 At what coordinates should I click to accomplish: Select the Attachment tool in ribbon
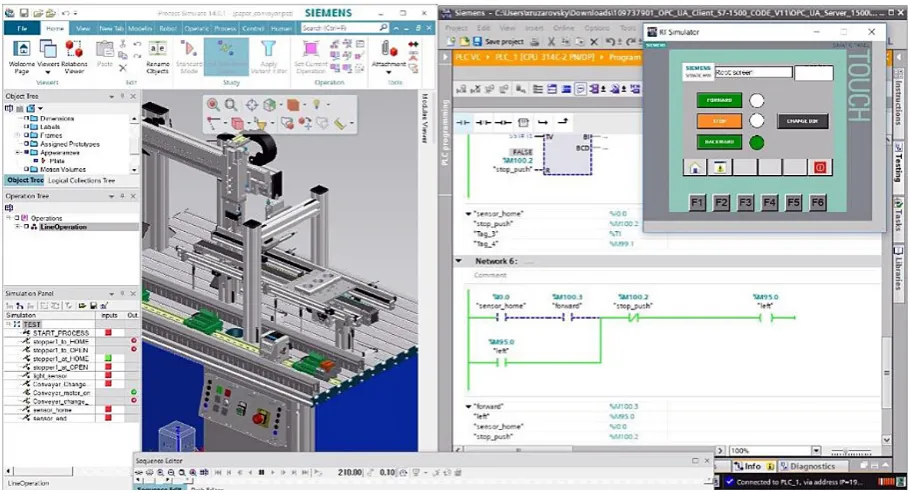click(388, 56)
